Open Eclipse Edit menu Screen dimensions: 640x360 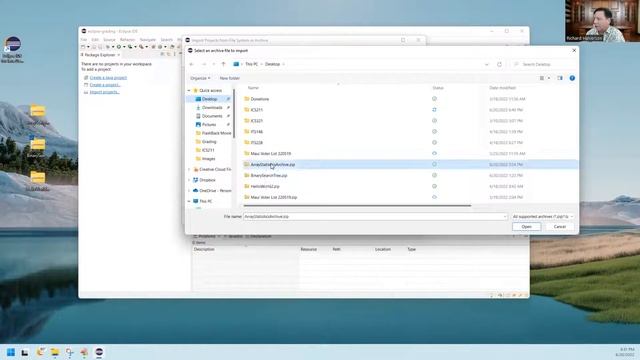coord(95,40)
